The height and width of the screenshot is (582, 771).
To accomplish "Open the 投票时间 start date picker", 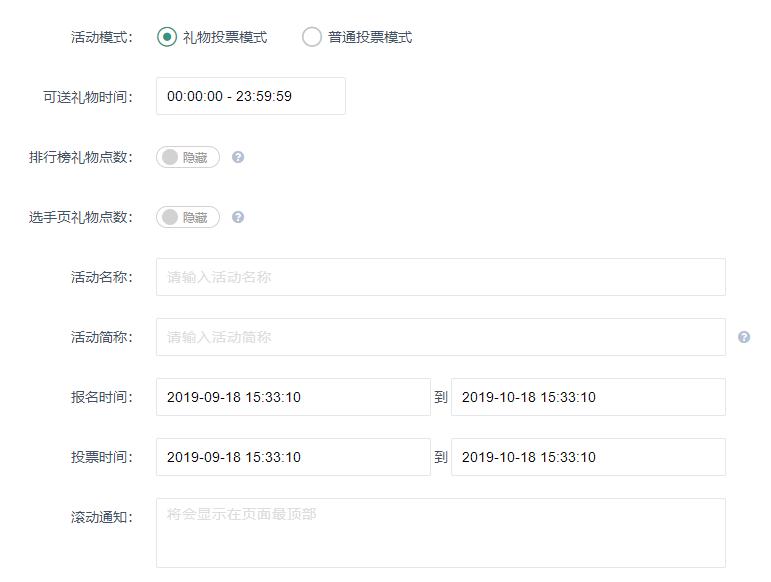I will [293, 457].
